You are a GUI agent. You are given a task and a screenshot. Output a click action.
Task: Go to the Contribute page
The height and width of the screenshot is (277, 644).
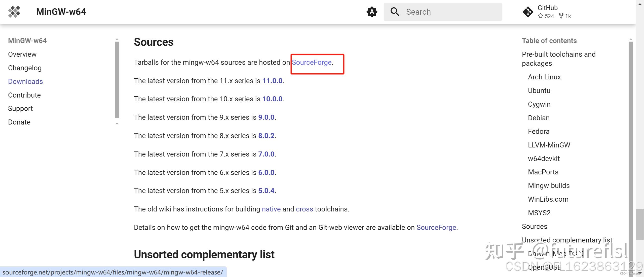24,95
